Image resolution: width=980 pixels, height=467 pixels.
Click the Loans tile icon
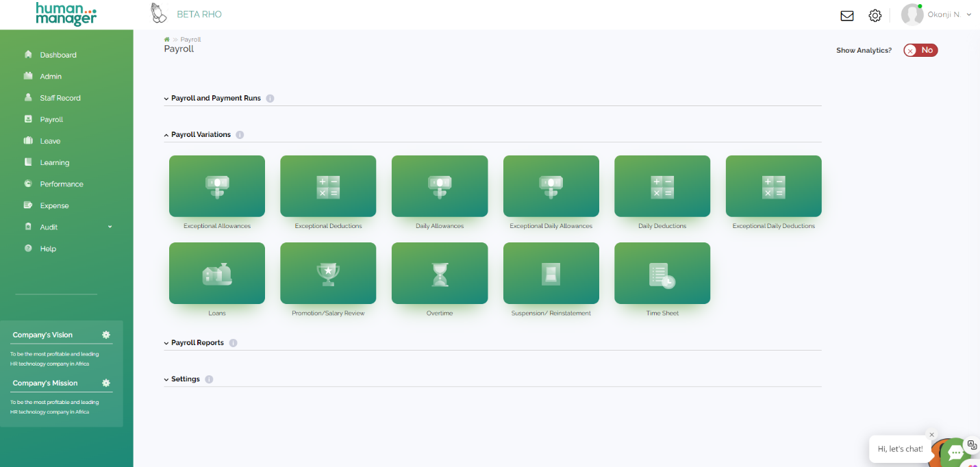click(216, 274)
